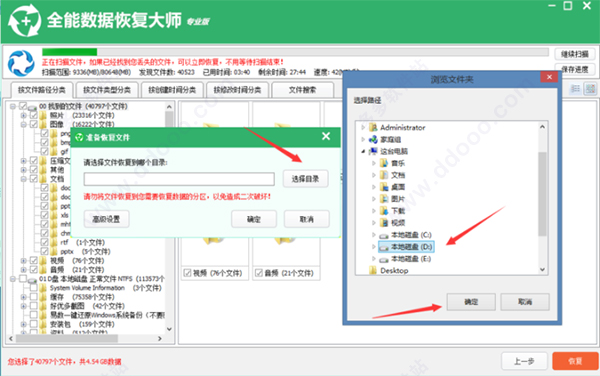Screen dimensions: 600x376
Task: Click the 选择目录 button
Action: pyautogui.click(x=305, y=179)
